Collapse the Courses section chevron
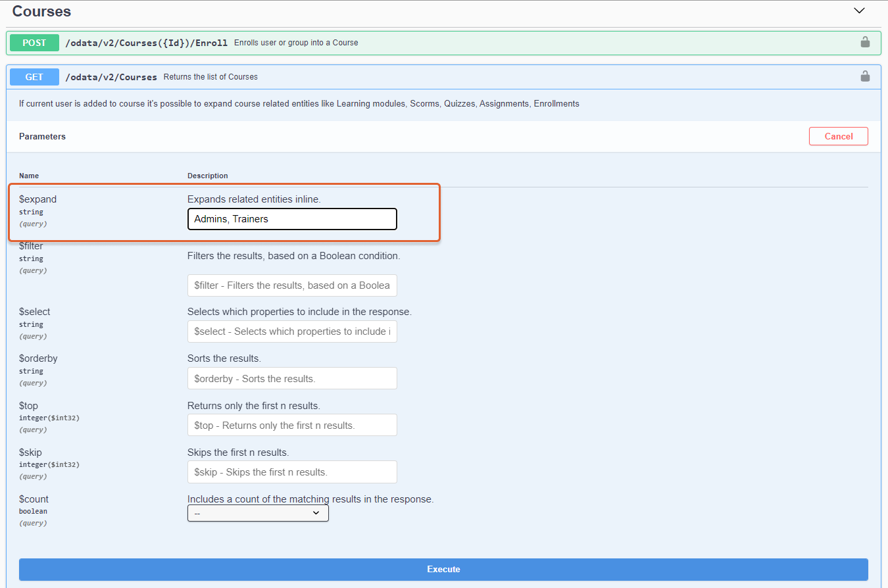The height and width of the screenshot is (588, 888). click(859, 11)
